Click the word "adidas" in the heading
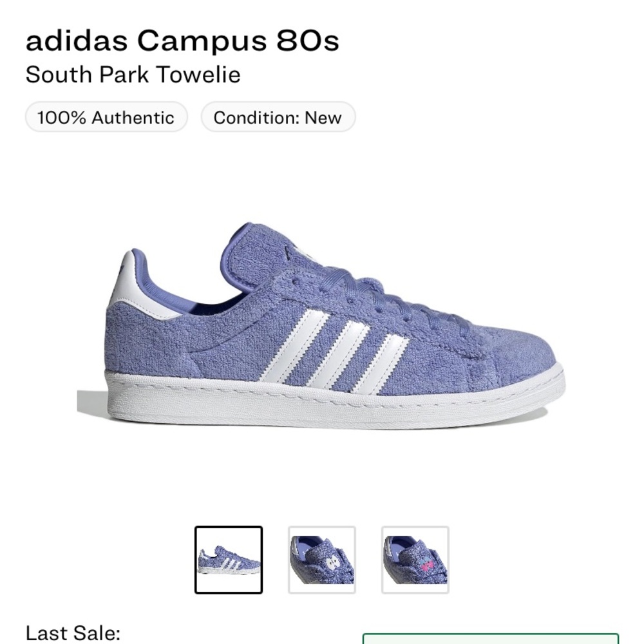Image resolution: width=644 pixels, height=644 pixels. coord(76,42)
